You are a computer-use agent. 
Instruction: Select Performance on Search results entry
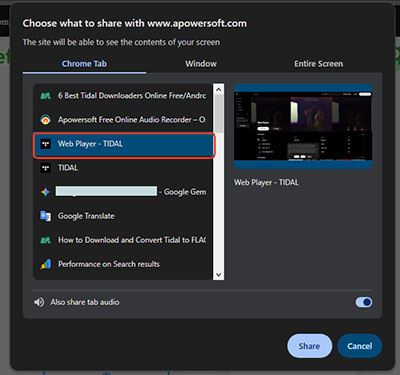[123, 264]
